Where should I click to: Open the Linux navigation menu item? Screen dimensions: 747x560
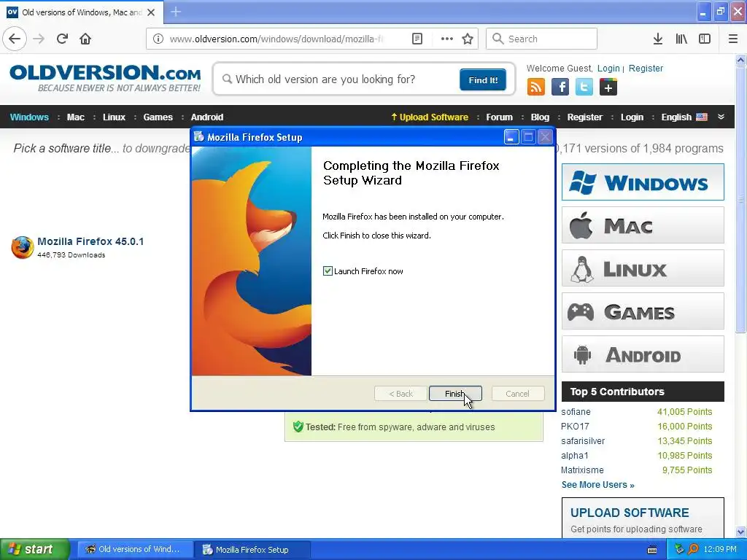pos(114,117)
